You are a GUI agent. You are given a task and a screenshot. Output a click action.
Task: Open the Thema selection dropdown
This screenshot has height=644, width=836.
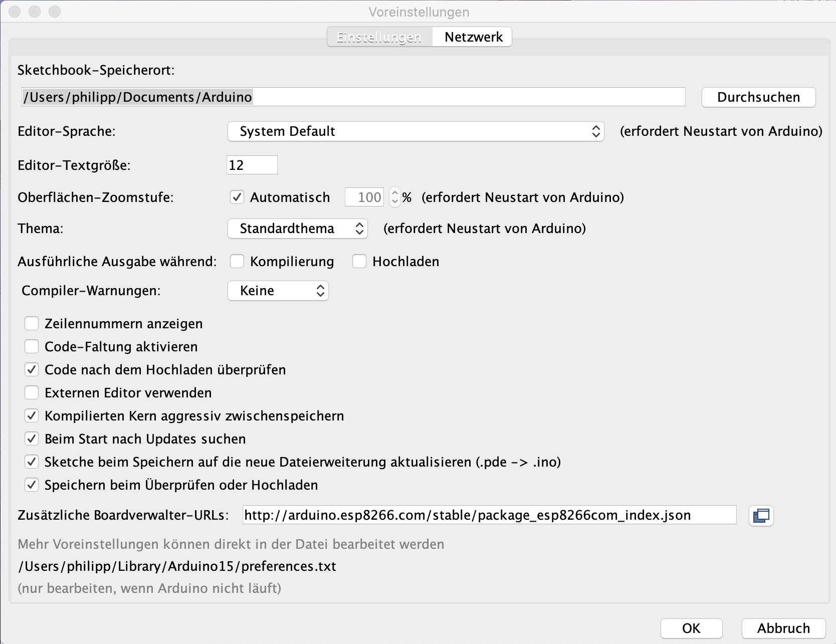pos(297,229)
